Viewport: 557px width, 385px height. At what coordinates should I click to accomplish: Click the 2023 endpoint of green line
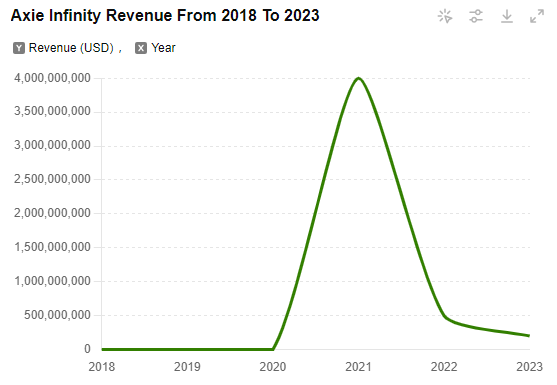529,336
